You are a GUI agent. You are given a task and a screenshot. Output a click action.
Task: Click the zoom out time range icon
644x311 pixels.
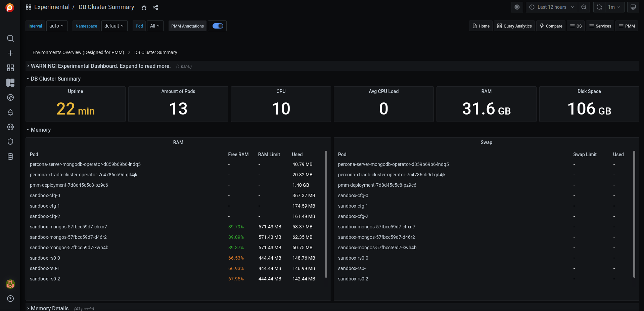click(x=584, y=7)
